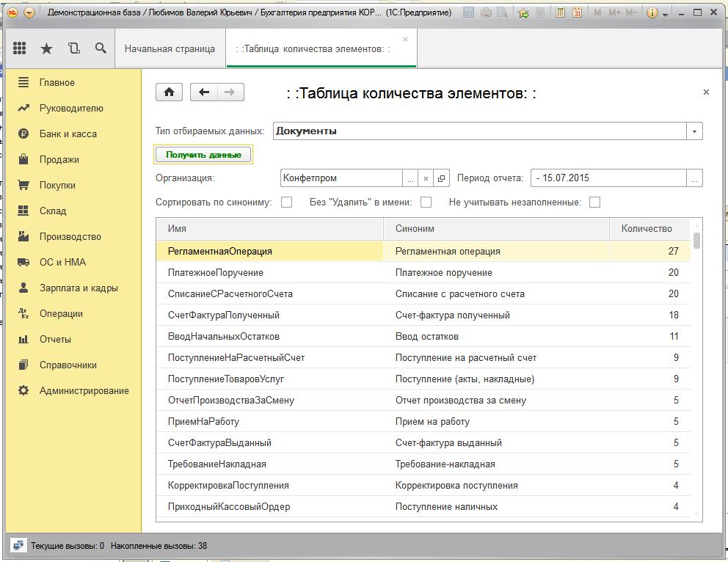
Task: Expand 'Тип отбираемых данных' dropdown
Action: point(694,131)
